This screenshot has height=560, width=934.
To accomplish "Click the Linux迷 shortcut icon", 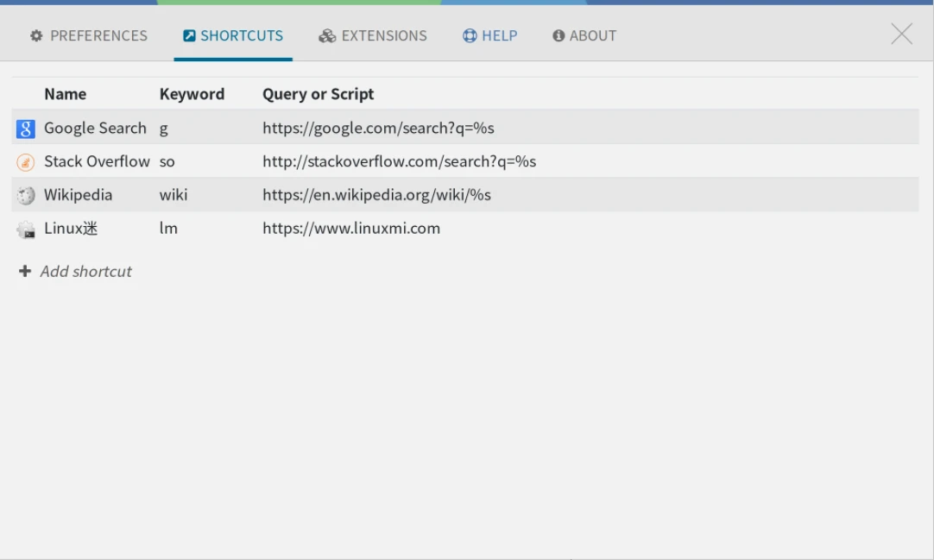I will [x=26, y=230].
